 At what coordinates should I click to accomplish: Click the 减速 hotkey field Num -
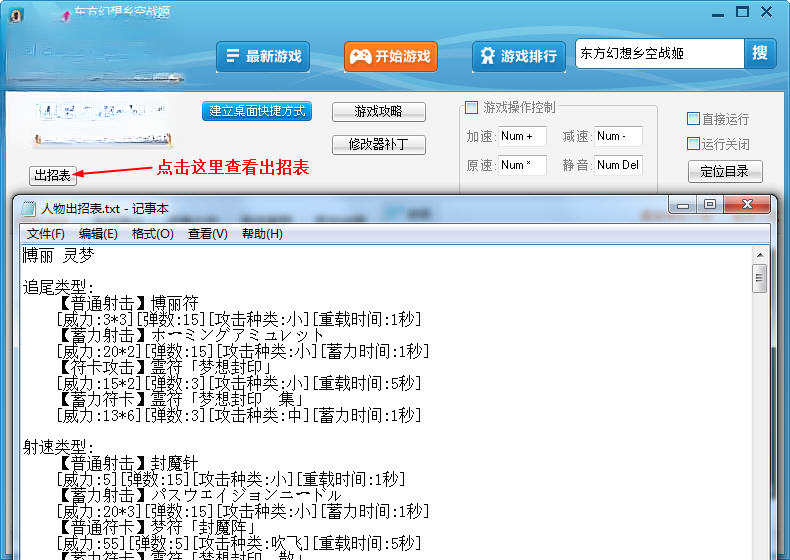pos(618,136)
